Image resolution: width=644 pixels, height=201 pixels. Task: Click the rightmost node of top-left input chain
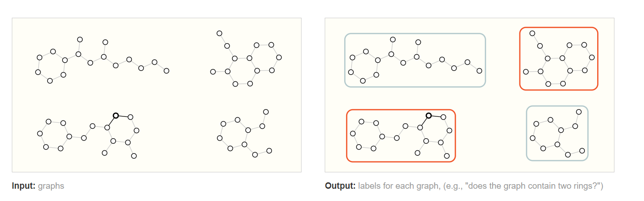[x=166, y=70]
